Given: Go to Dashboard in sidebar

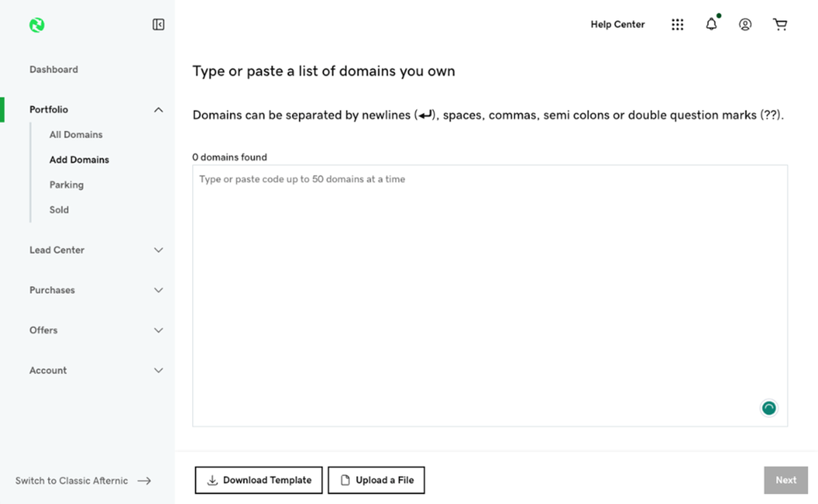Looking at the screenshot, I should (54, 69).
